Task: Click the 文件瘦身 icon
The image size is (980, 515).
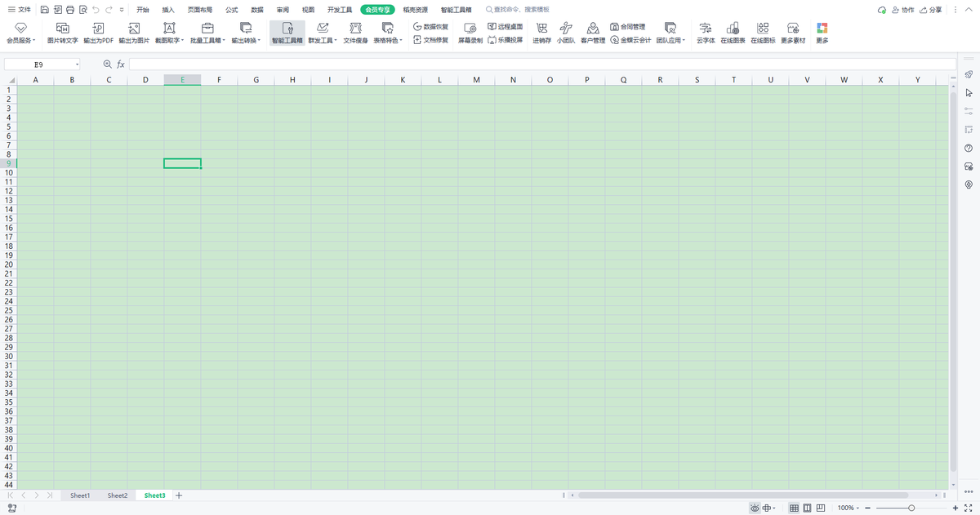Action: pos(355,28)
